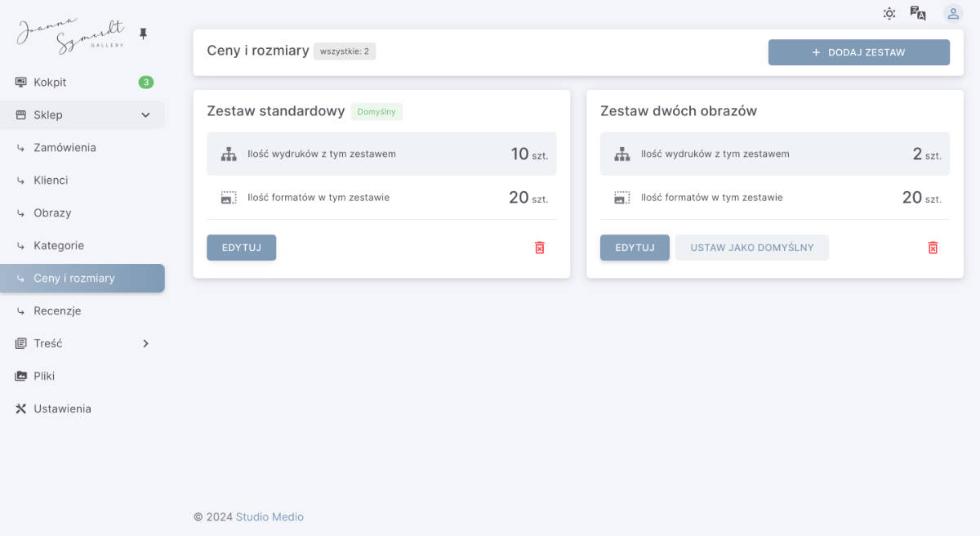This screenshot has height=536, width=980.
Task: Delete the Zestaw standardowy set via trash icon
Action: (539, 248)
